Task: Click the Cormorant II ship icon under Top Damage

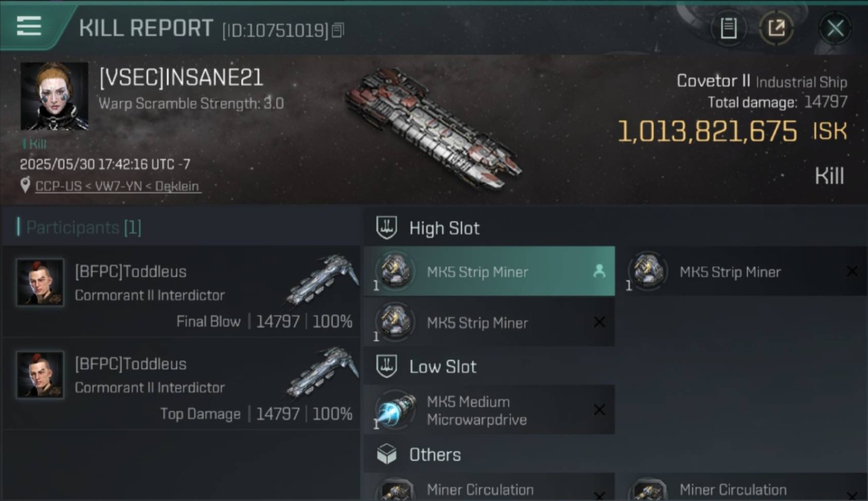Action: click(322, 371)
